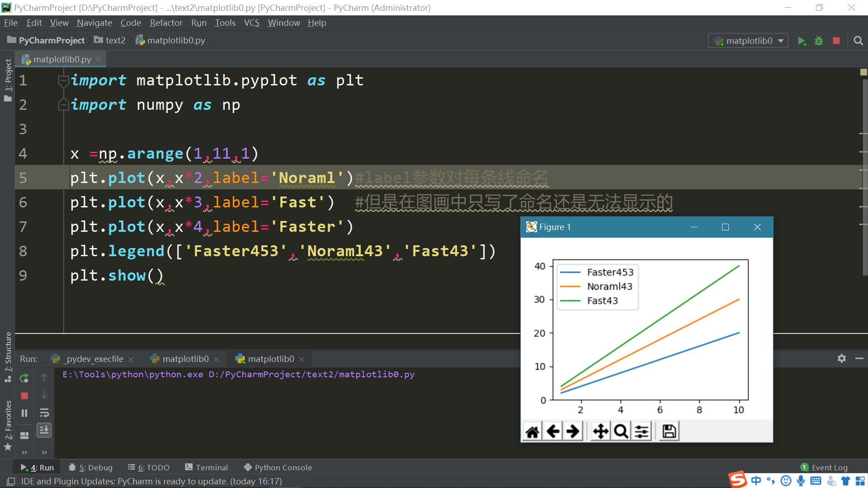
Task: Open the matplotlib0 run configuration dropdown
Action: point(748,41)
